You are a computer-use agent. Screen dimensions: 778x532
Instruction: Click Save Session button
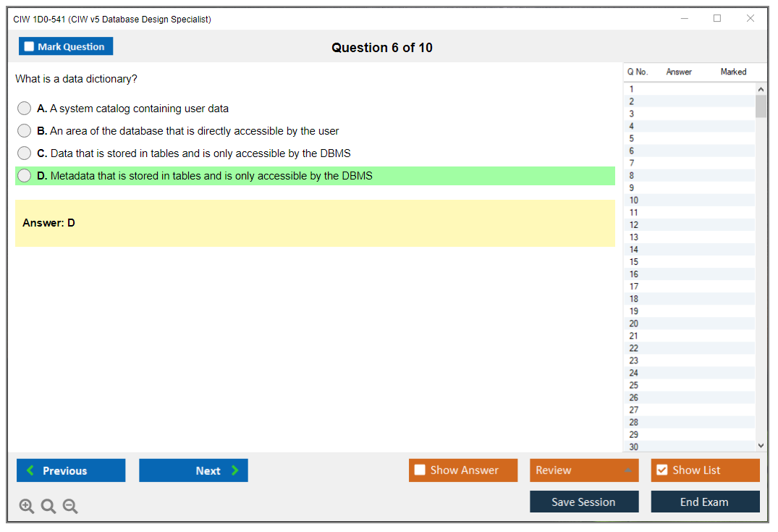(583, 502)
